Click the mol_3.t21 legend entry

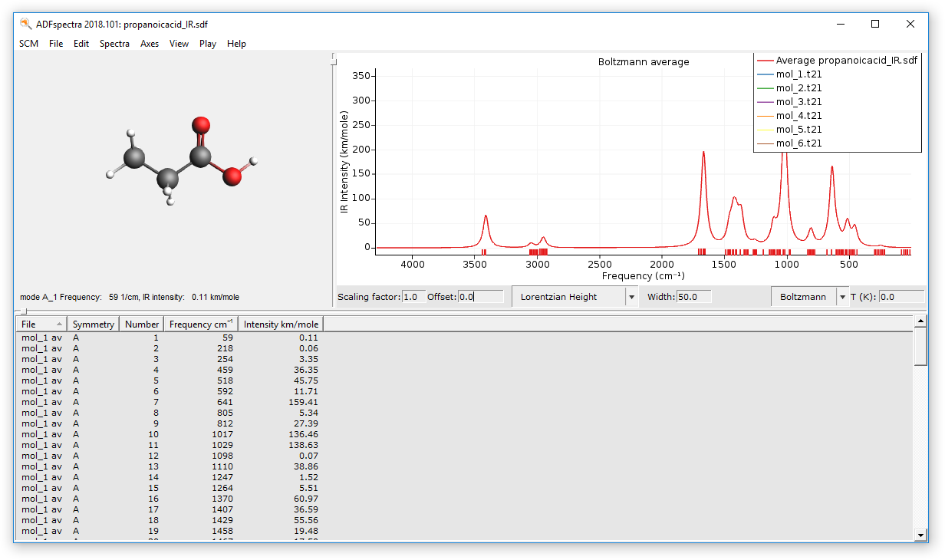coord(790,102)
